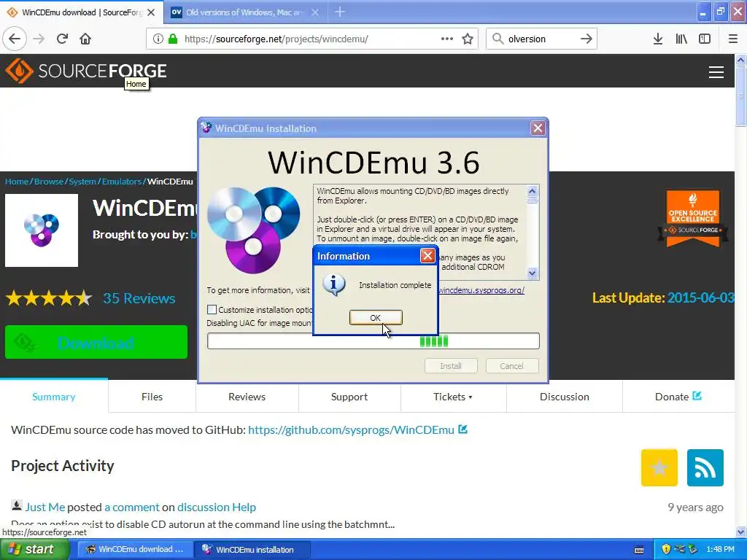
Task: Click Last Update date 2015-06-03
Action: tap(700, 297)
